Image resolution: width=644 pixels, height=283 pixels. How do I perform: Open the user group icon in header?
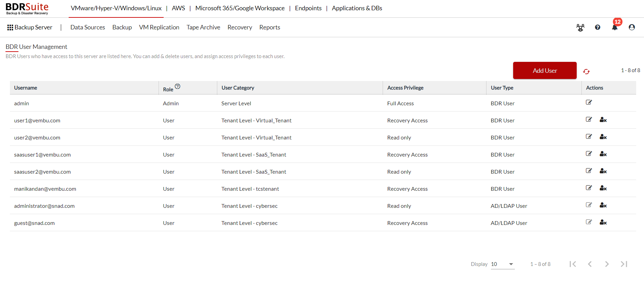(x=580, y=28)
